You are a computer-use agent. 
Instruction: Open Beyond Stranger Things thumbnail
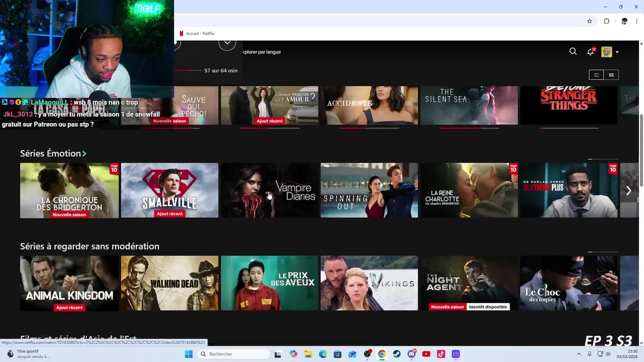(569, 106)
